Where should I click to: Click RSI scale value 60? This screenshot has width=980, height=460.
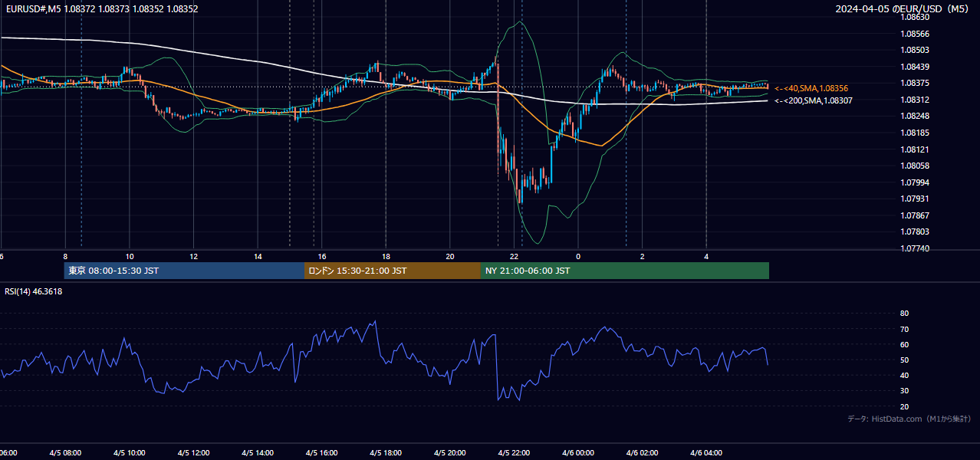[x=904, y=344]
